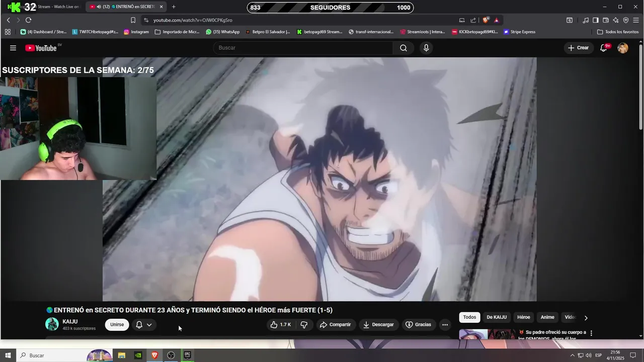Click the anime video player area

(x=319, y=179)
